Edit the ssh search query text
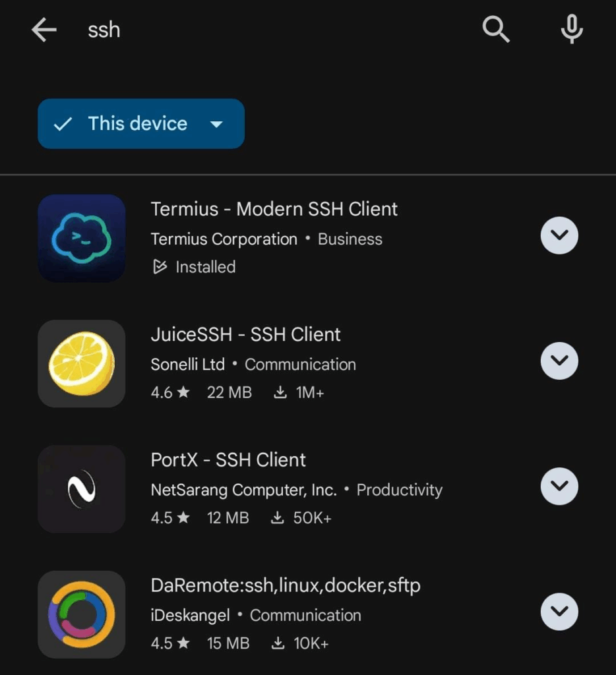 [x=104, y=30]
